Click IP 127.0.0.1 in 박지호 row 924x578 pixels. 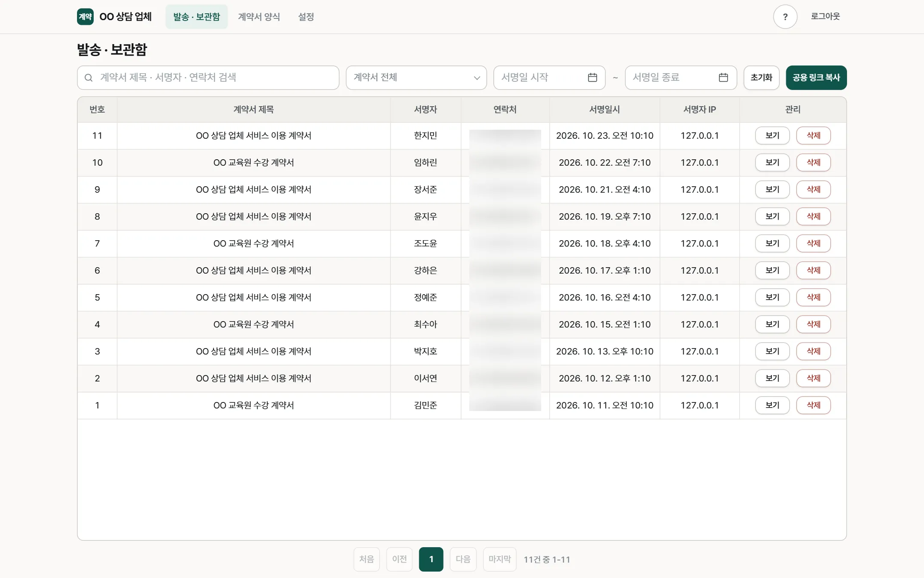[x=699, y=352]
